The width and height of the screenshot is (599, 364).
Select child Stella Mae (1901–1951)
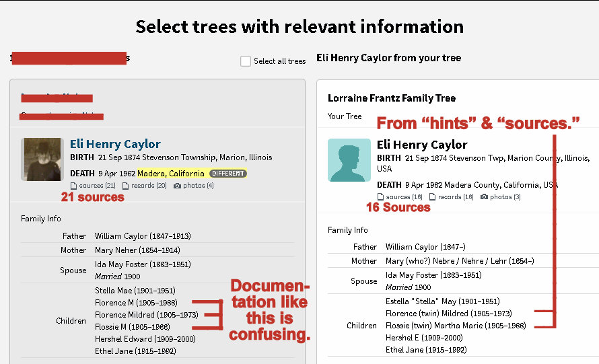[135, 291]
